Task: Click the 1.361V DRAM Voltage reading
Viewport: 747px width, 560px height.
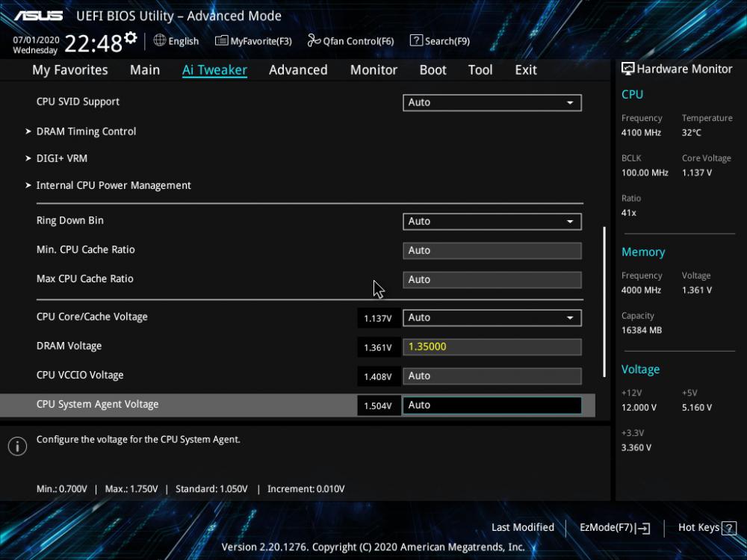Action: (x=378, y=348)
